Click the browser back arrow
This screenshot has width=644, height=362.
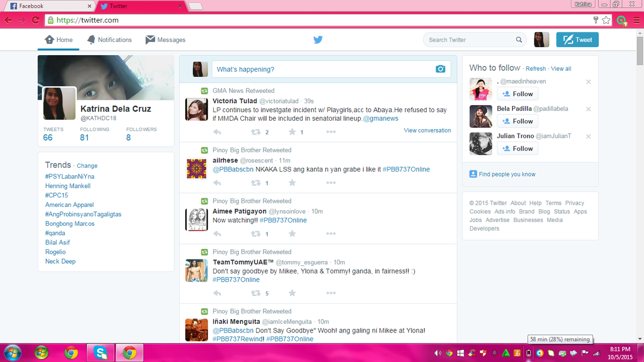point(9,20)
